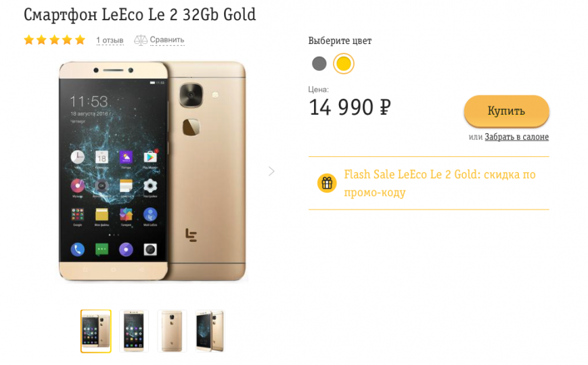Click the Сравнить compare link
Image resolution: width=588 pixels, height=365 pixels.
point(167,40)
